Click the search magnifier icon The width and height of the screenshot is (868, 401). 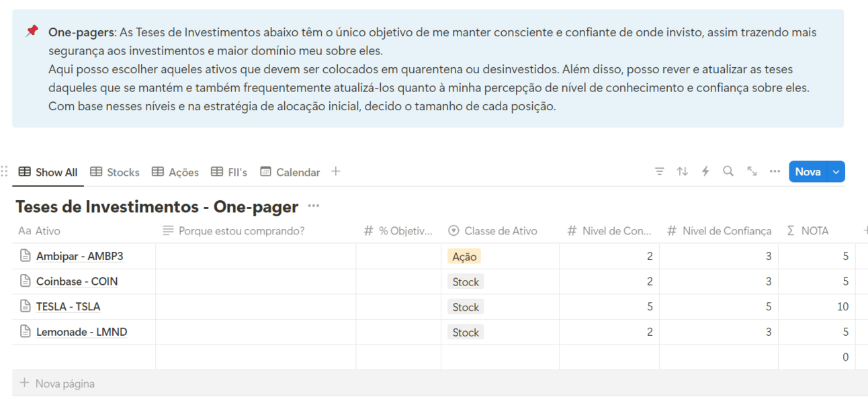[728, 171]
